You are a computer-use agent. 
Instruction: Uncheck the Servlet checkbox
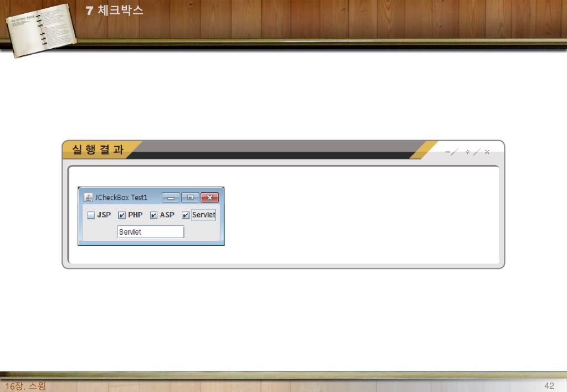pyautogui.click(x=186, y=215)
